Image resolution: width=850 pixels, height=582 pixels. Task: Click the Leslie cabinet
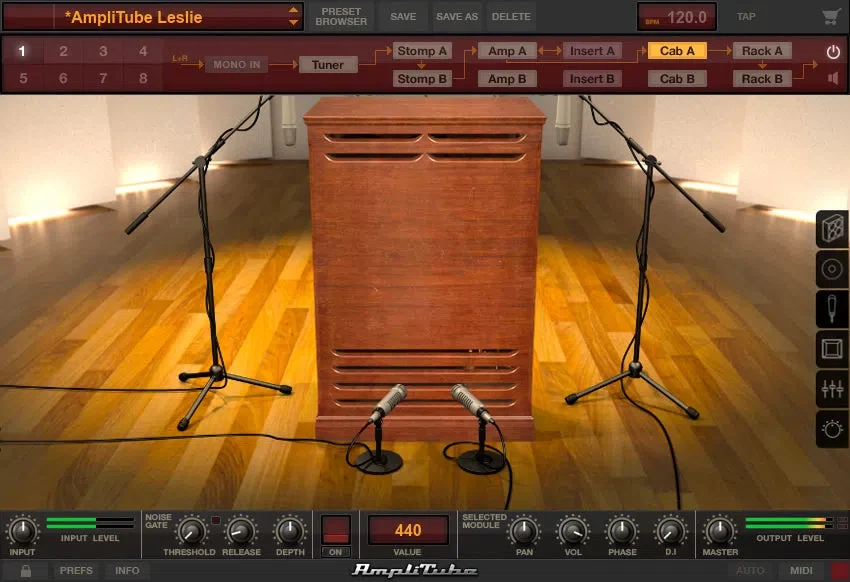coord(424,269)
